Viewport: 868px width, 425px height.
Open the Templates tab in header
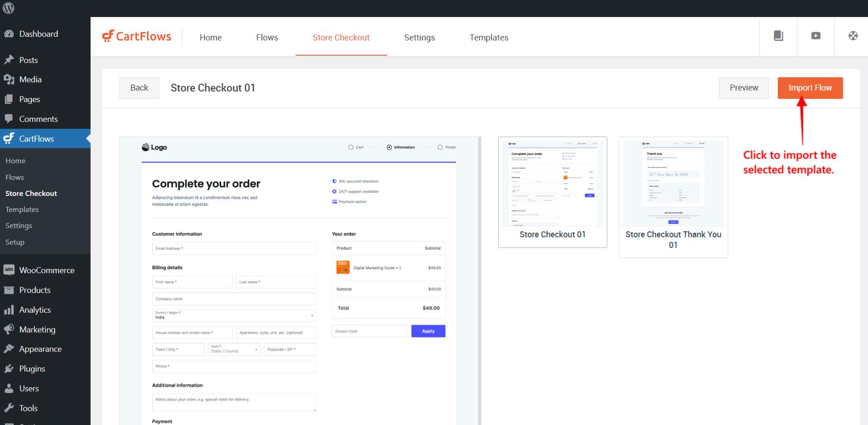[x=489, y=38]
